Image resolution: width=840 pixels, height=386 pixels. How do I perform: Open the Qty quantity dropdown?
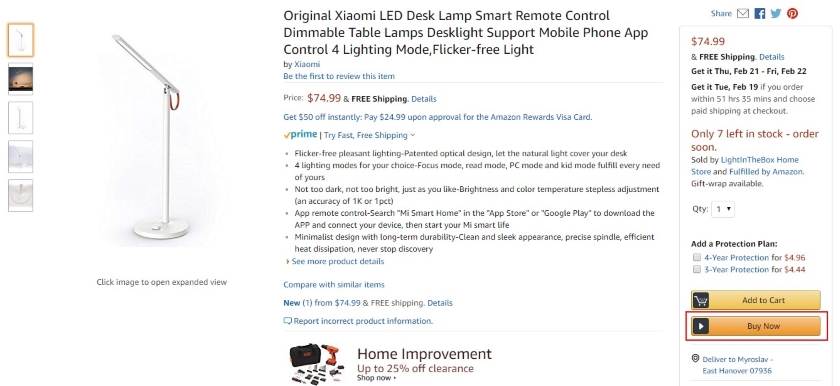click(x=723, y=209)
